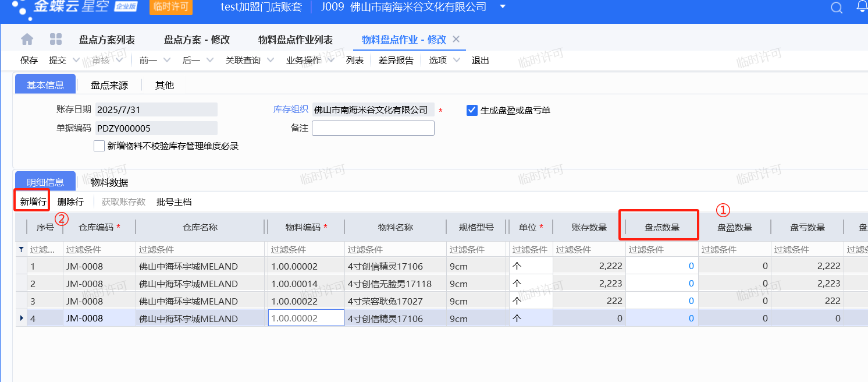Toggle 生成盘盈或盘亏单 checkbox
868x382 pixels.
pos(472,110)
